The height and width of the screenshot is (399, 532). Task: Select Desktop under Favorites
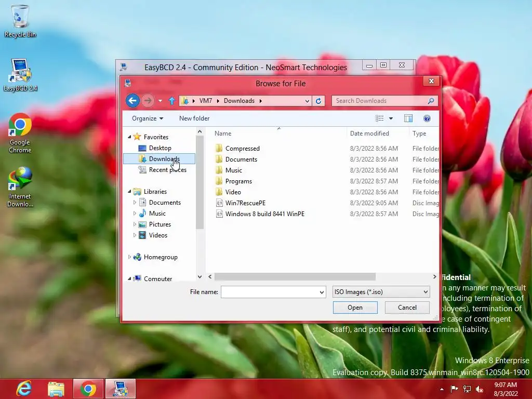click(160, 148)
